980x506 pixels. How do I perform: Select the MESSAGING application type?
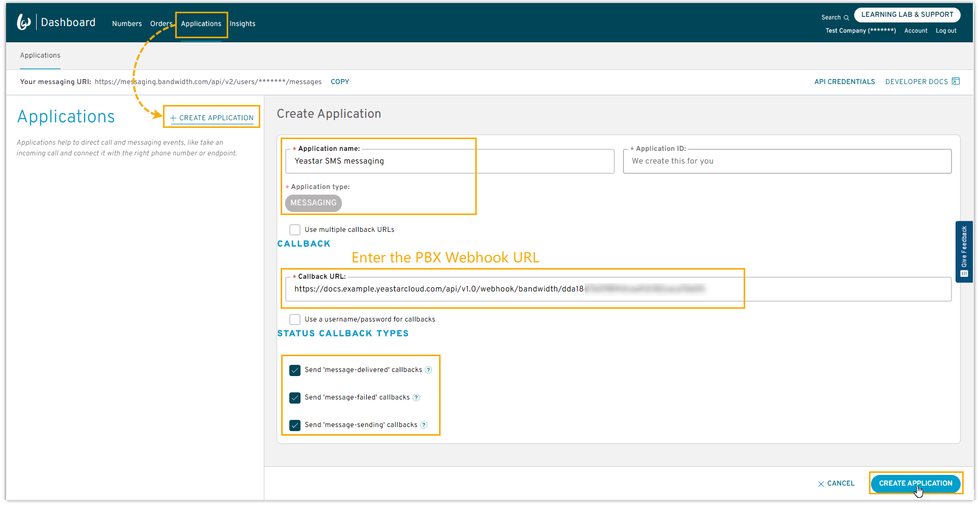point(313,203)
